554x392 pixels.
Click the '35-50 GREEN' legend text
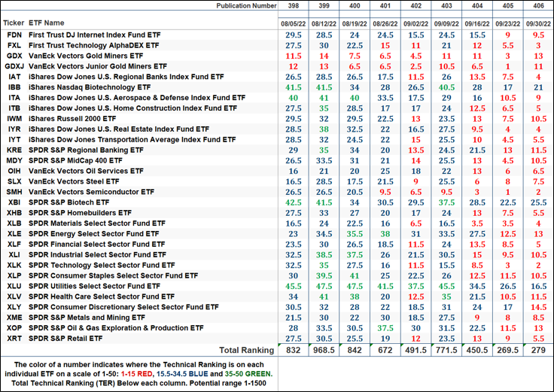pyautogui.click(x=248, y=374)
